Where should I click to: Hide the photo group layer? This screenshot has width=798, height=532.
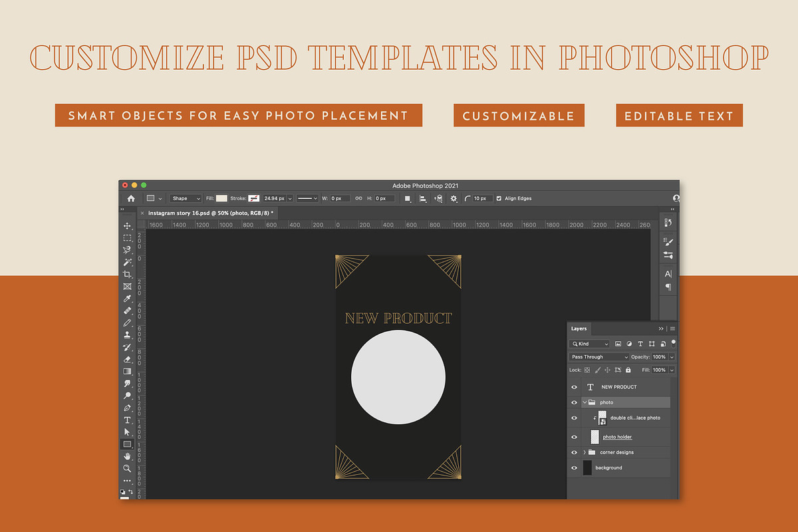[575, 402]
